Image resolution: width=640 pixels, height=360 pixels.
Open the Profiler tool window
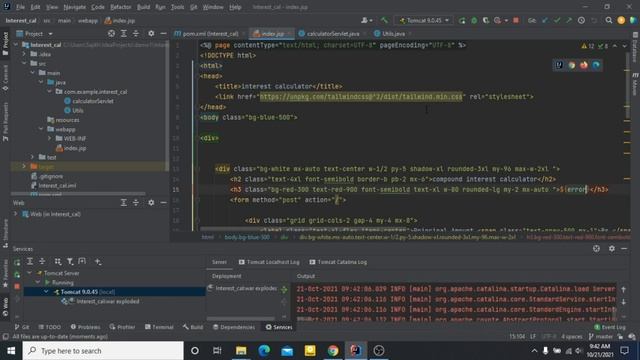point(122,327)
